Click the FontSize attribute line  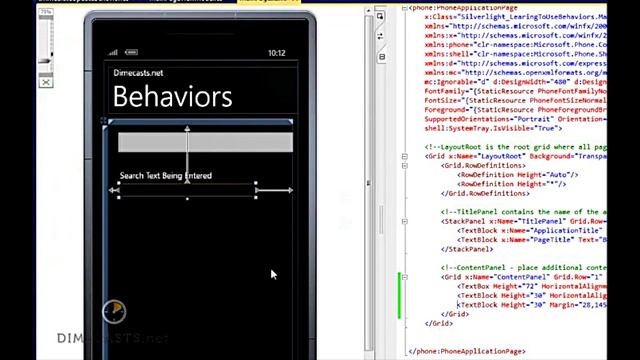pyautogui.click(x=516, y=101)
